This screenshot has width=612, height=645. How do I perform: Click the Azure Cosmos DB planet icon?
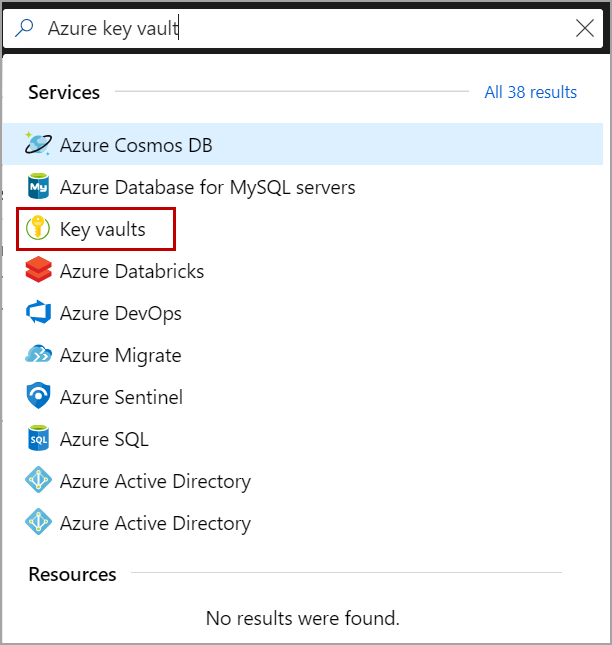click(x=39, y=145)
